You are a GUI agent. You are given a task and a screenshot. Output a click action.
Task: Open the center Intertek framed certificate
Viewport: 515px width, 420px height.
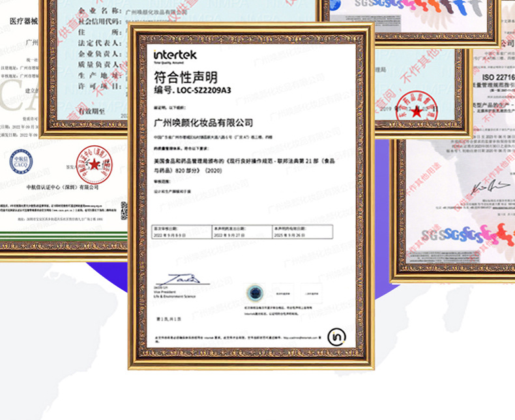click(251, 196)
